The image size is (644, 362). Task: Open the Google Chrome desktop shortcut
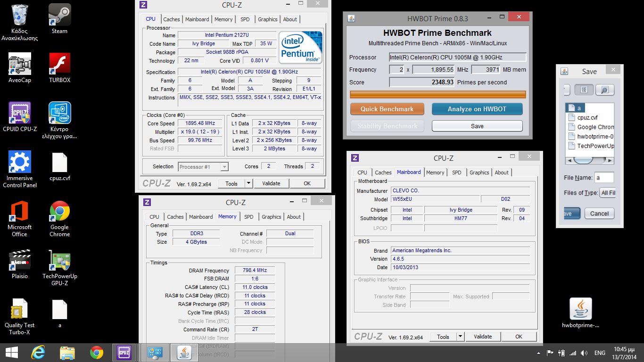coord(59,218)
